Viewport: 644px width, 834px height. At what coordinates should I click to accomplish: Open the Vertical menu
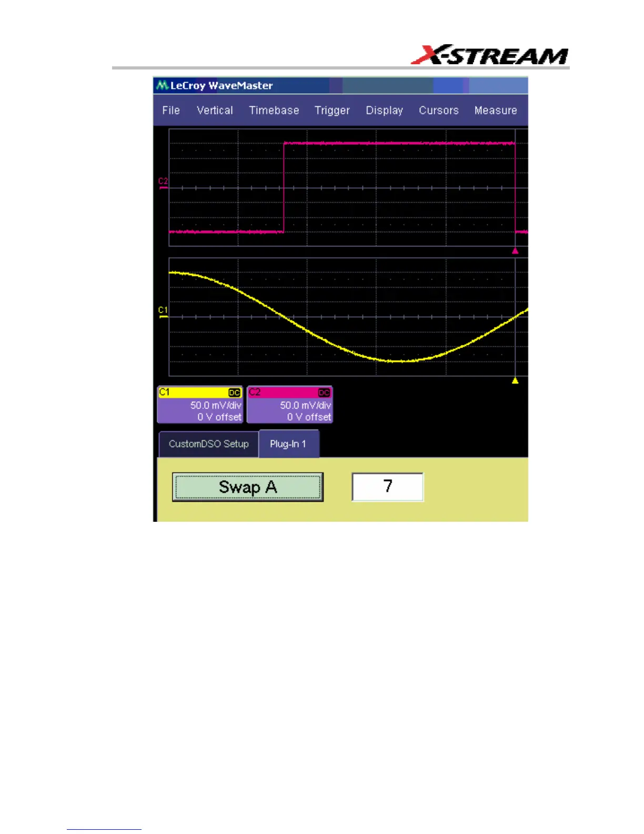[x=215, y=111]
